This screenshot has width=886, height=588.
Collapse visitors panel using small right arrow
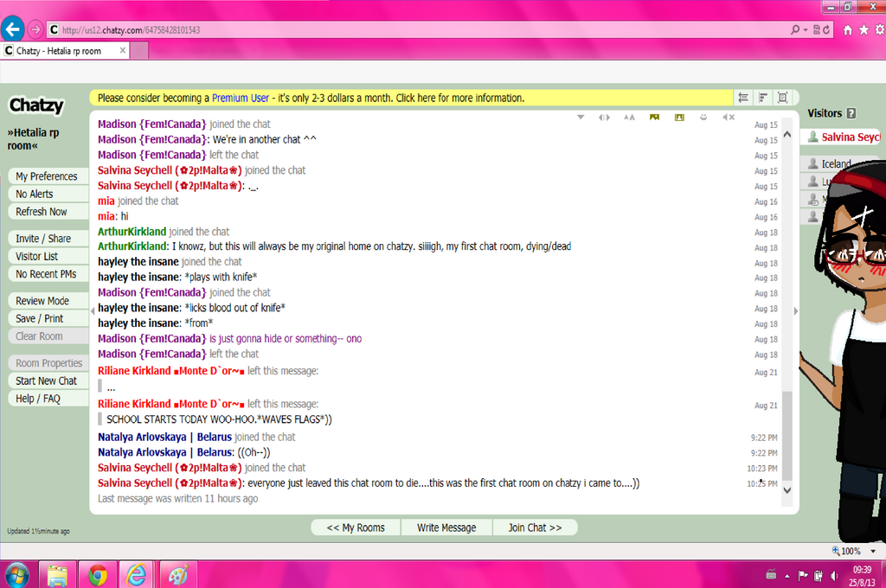pos(796,311)
